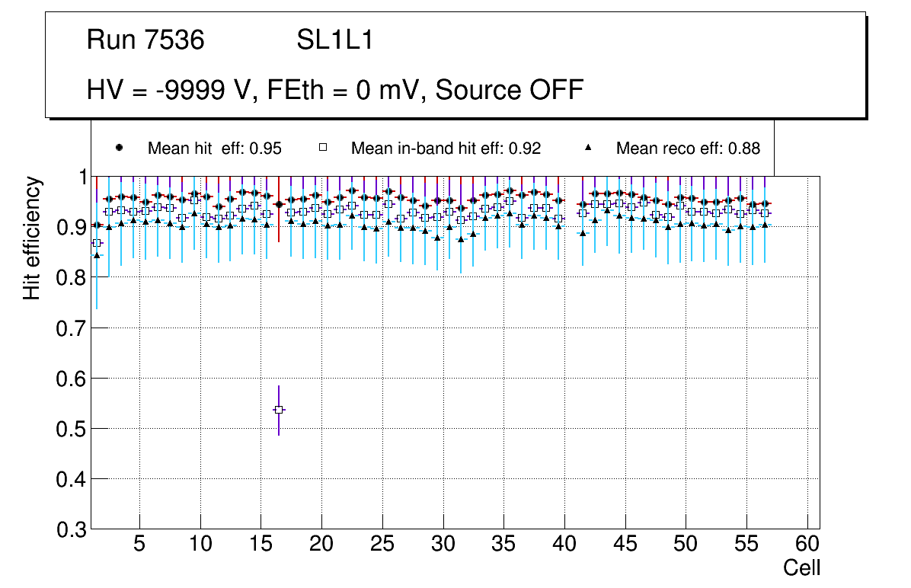The height and width of the screenshot is (588, 911).
Task: Click the filled circle marker in the legend
Action: click(119, 149)
